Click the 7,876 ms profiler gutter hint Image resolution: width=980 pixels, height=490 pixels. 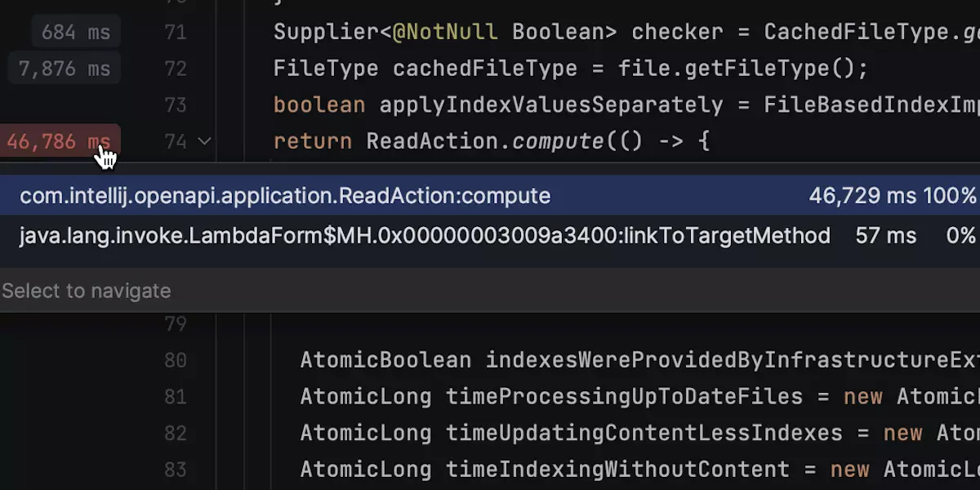[x=65, y=69]
